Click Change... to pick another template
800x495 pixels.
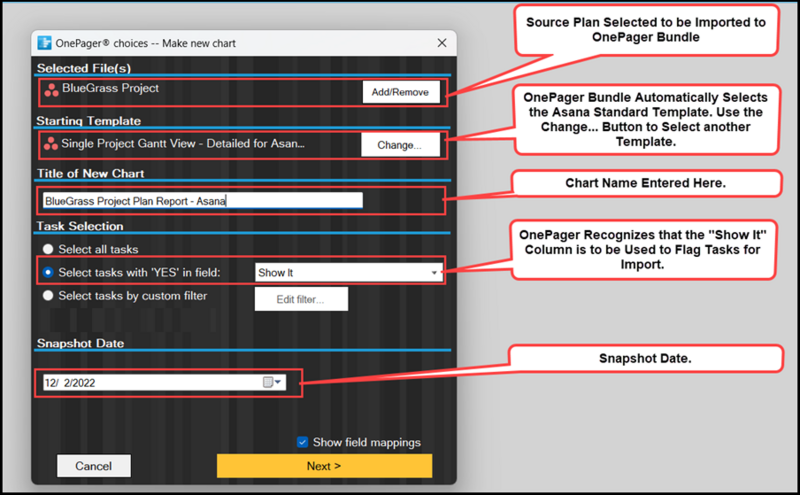[400, 145]
